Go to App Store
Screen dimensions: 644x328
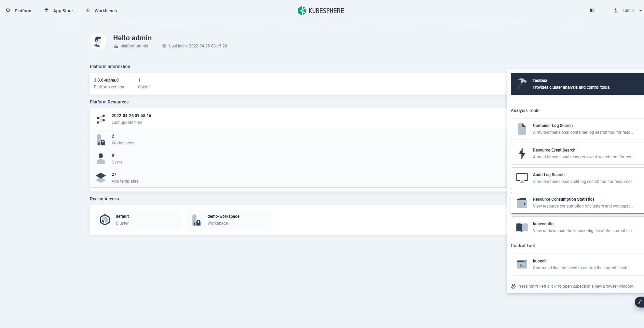point(58,11)
